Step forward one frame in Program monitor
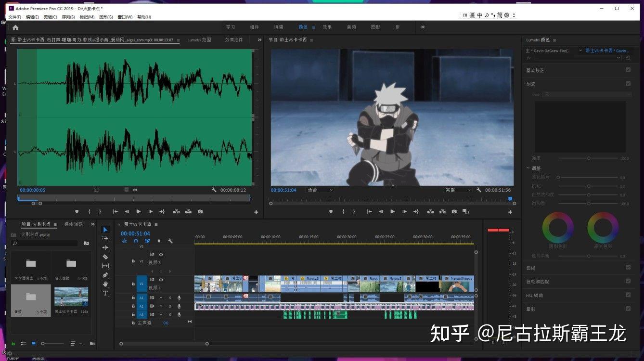Viewport: 644px width, 361px height. pyautogui.click(x=404, y=211)
